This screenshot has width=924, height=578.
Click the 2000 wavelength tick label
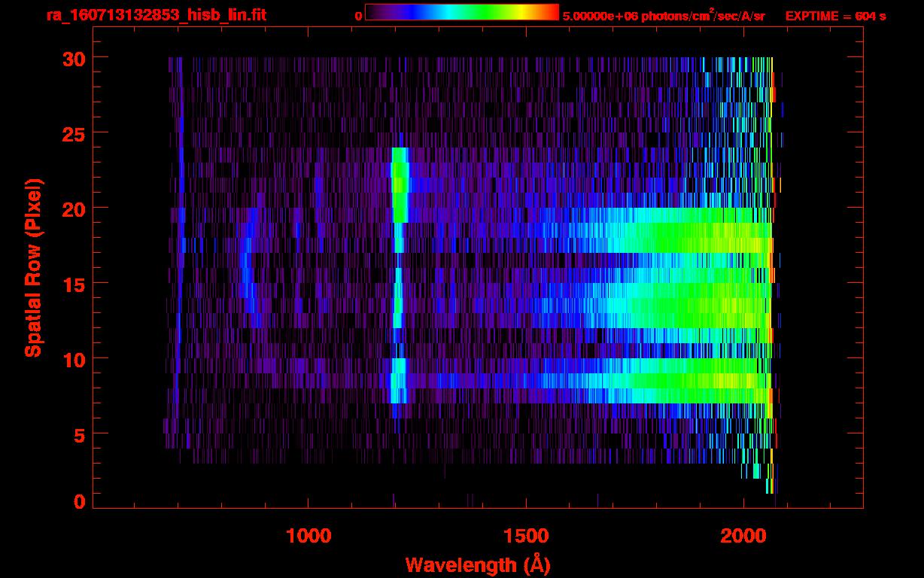click(x=743, y=536)
